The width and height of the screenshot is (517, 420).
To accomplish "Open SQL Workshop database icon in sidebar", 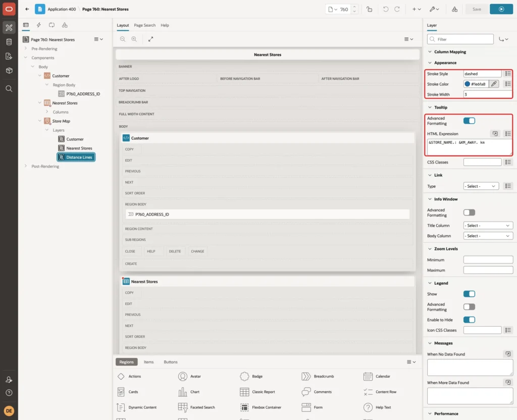I will pyautogui.click(x=9, y=42).
